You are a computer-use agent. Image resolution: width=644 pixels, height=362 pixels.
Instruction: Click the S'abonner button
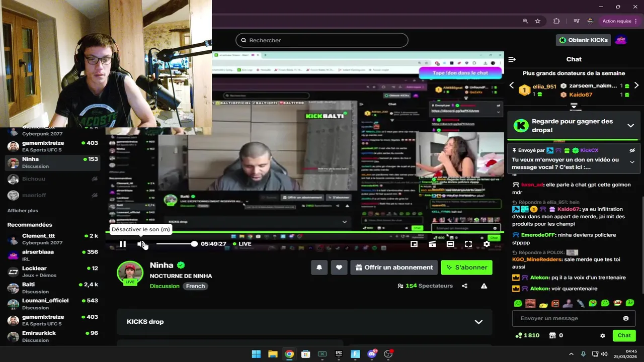(466, 267)
